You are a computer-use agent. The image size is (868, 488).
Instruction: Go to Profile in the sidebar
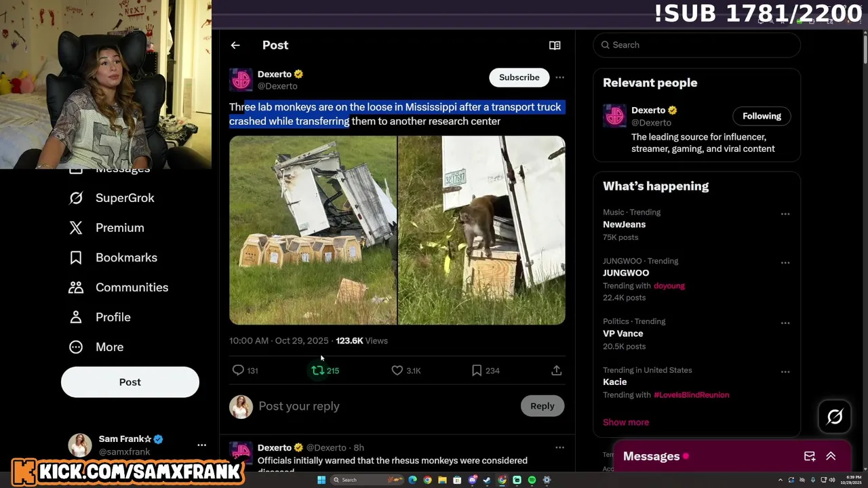click(x=100, y=317)
